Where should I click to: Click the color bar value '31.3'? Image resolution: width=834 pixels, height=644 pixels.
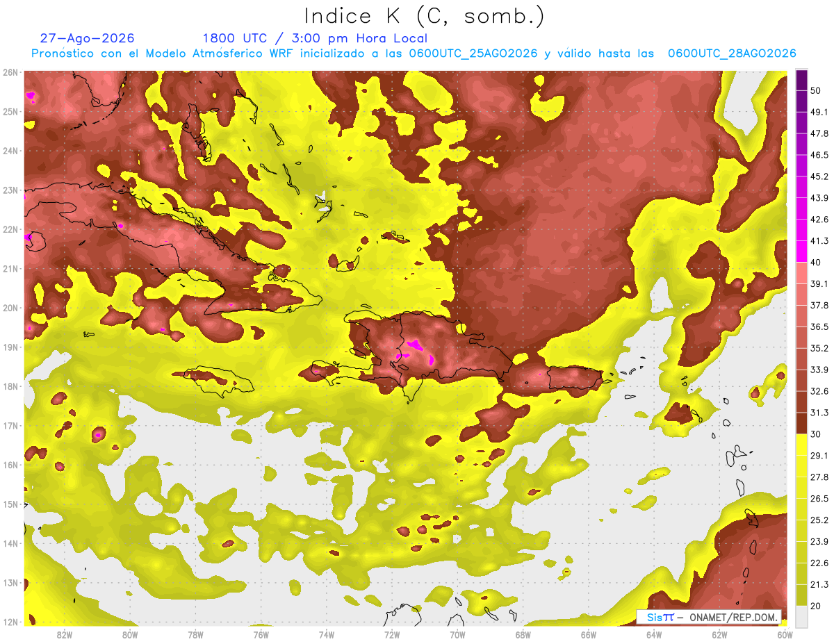click(x=819, y=413)
